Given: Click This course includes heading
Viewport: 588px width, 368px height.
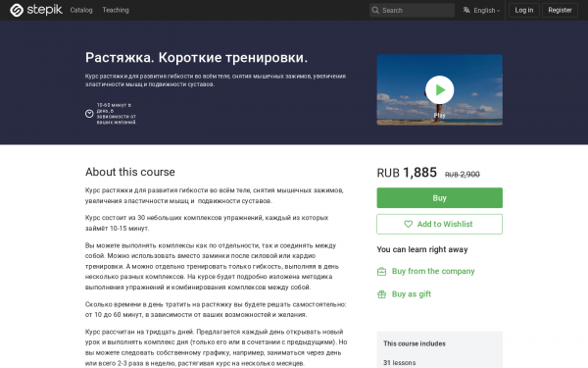Looking at the screenshot, I should [x=415, y=343].
